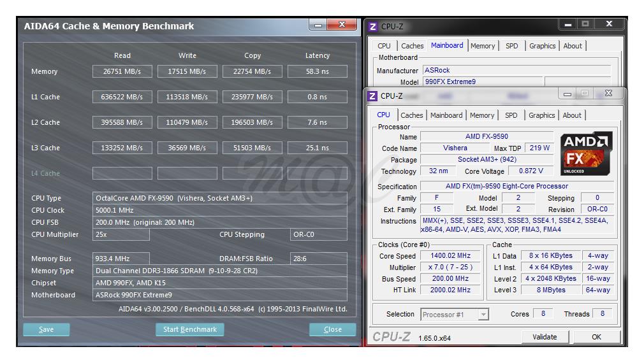Click the CPU Type field OctalCore AMD FX-9590
The width and height of the screenshot is (644, 363).
click(x=220, y=198)
